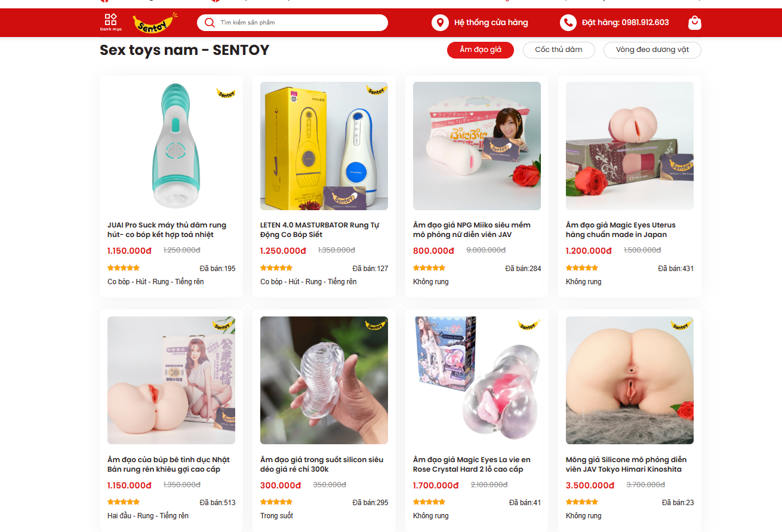This screenshot has width=782, height=532.
Task: Click star rating of JUAI Pro Suck
Action: [x=124, y=268]
